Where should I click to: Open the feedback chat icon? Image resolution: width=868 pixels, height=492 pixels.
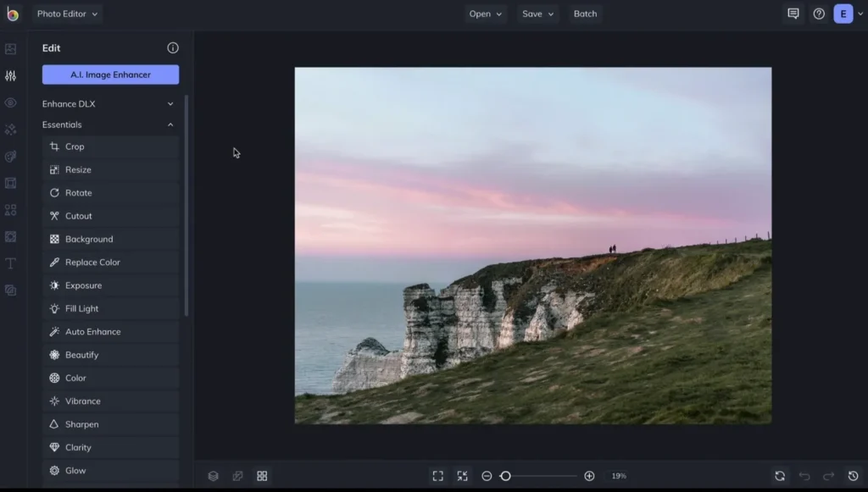pos(793,14)
